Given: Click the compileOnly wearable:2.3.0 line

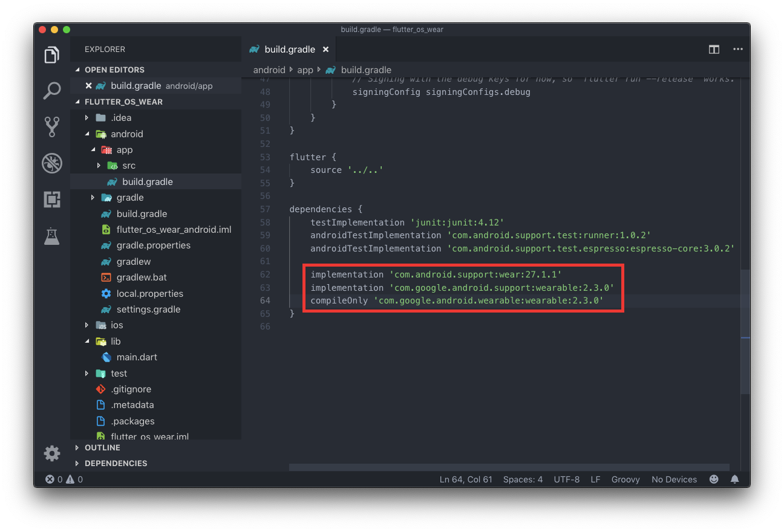Looking at the screenshot, I should pyautogui.click(x=457, y=300).
